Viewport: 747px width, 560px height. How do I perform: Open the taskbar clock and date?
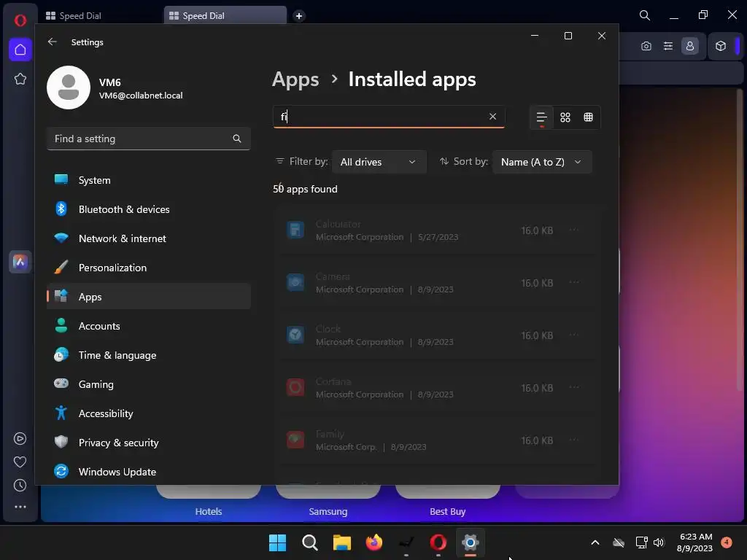695,542
